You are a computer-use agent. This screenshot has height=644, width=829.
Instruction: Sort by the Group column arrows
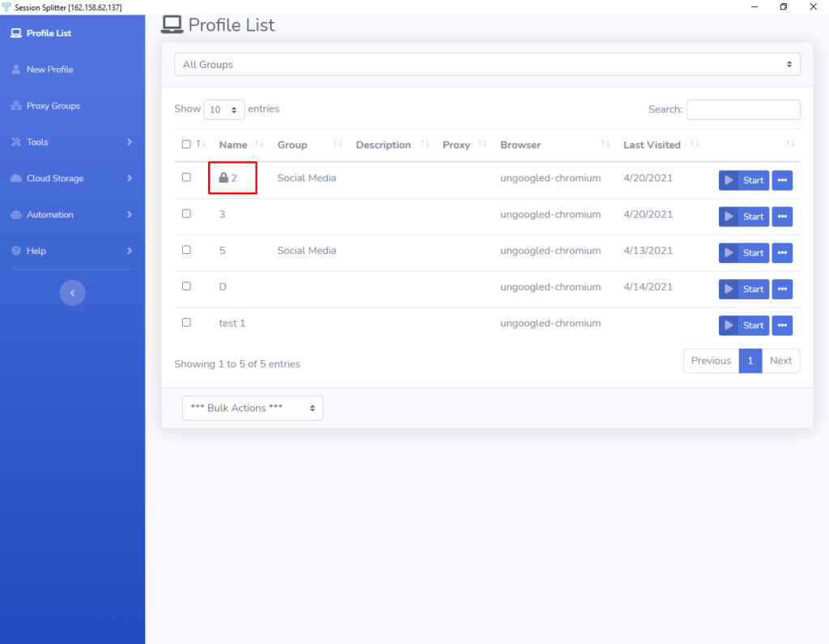(x=338, y=144)
